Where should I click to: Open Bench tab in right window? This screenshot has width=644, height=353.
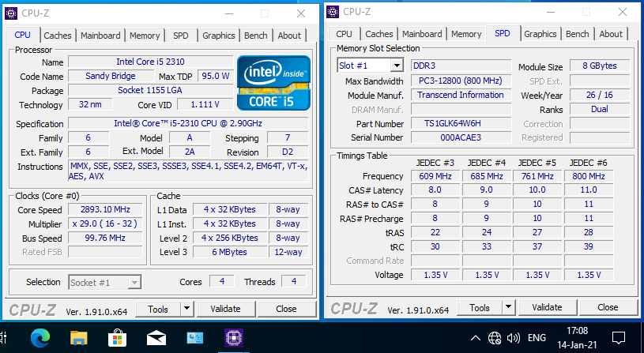coord(578,34)
